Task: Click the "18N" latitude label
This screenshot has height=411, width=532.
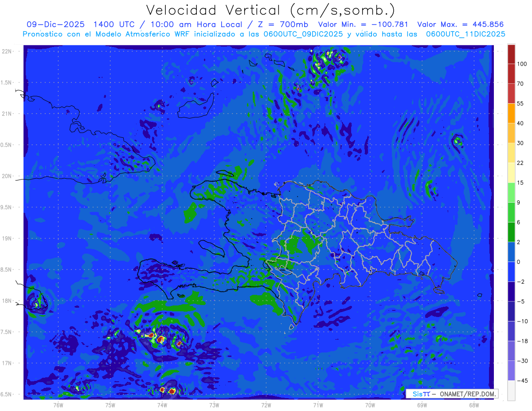Action: (8, 301)
